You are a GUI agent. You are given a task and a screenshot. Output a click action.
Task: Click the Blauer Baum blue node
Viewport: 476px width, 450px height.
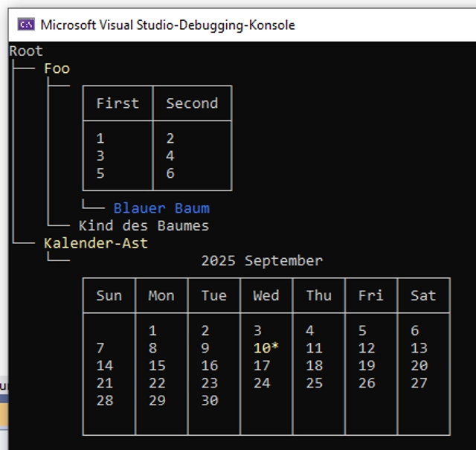[x=161, y=208]
